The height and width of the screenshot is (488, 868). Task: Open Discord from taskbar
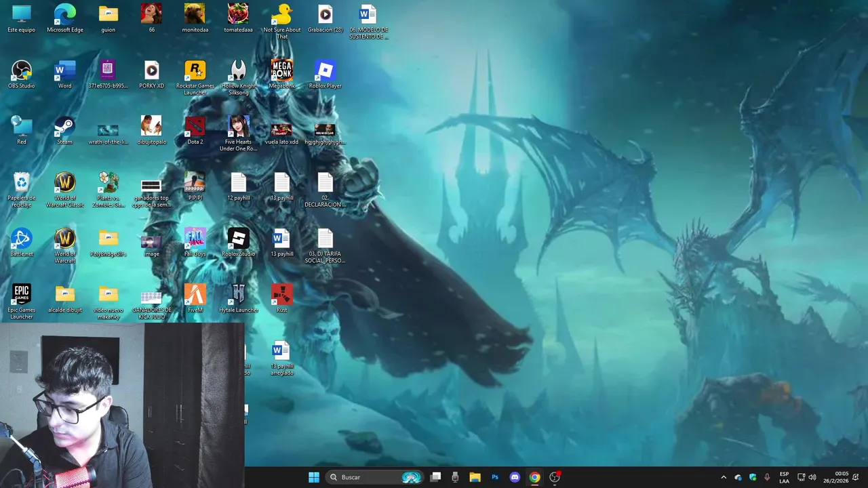(515, 477)
